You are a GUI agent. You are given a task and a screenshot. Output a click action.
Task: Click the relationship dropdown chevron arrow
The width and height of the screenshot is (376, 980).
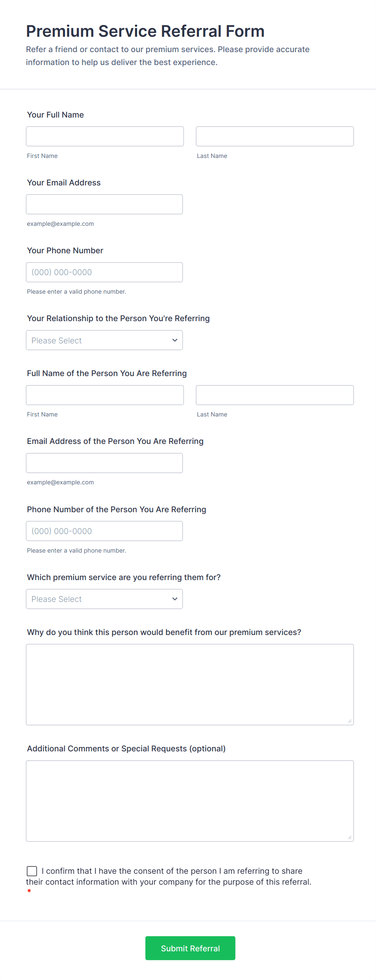175,340
